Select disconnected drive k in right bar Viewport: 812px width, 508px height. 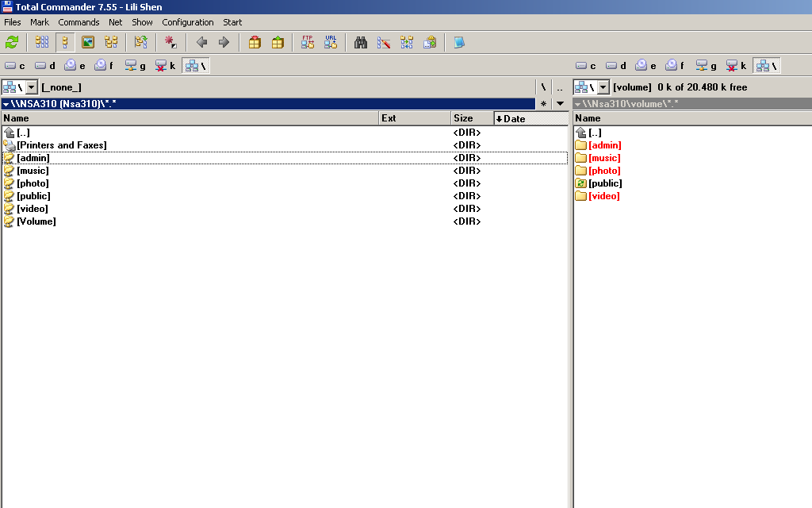point(737,66)
